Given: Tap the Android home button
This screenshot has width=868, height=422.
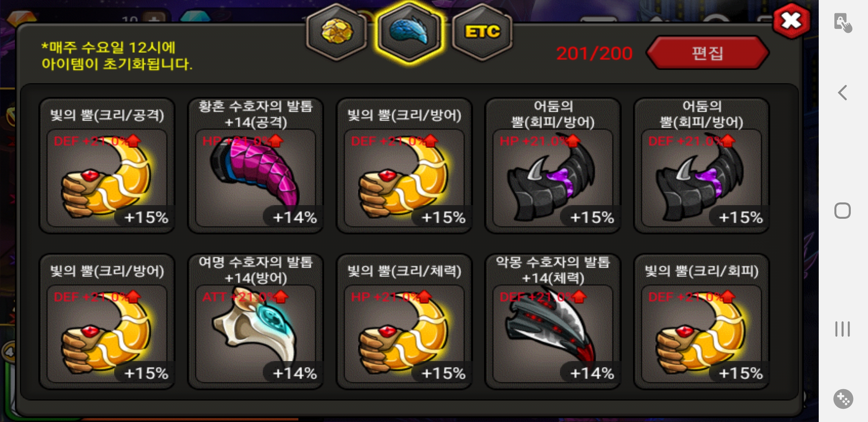Looking at the screenshot, I should [x=843, y=211].
